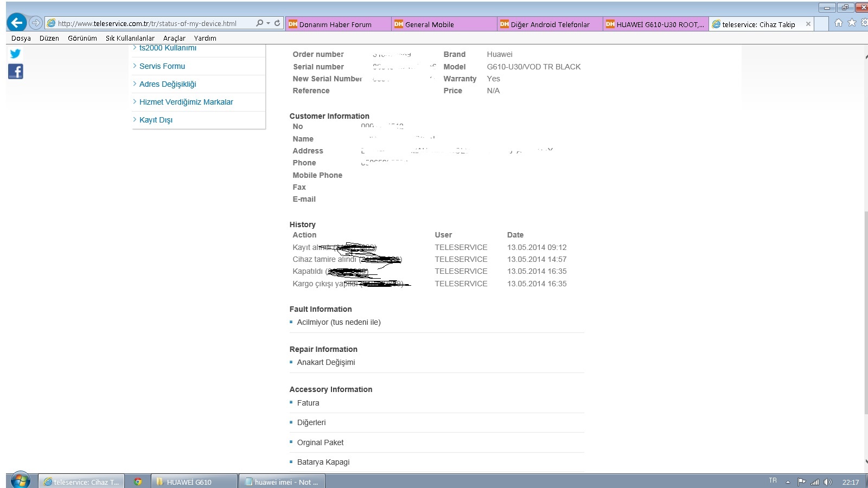Click repair entry Anakart Değişimi
Image resolution: width=868 pixels, height=488 pixels.
[x=326, y=362]
